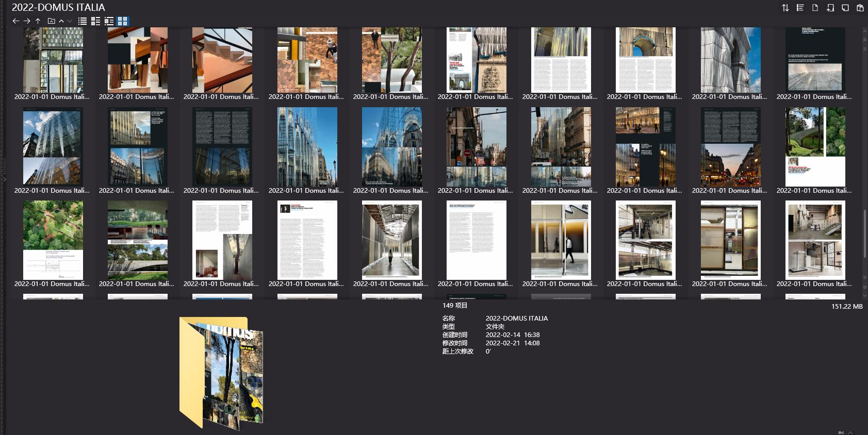The height and width of the screenshot is (435, 868).
Task: Click the new file plus icon
Action: click(830, 8)
